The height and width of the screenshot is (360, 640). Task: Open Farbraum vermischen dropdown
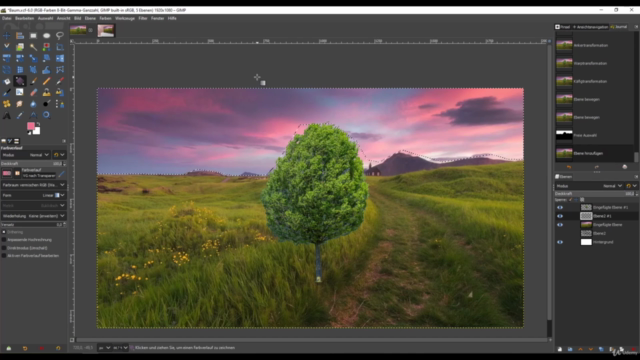33,185
